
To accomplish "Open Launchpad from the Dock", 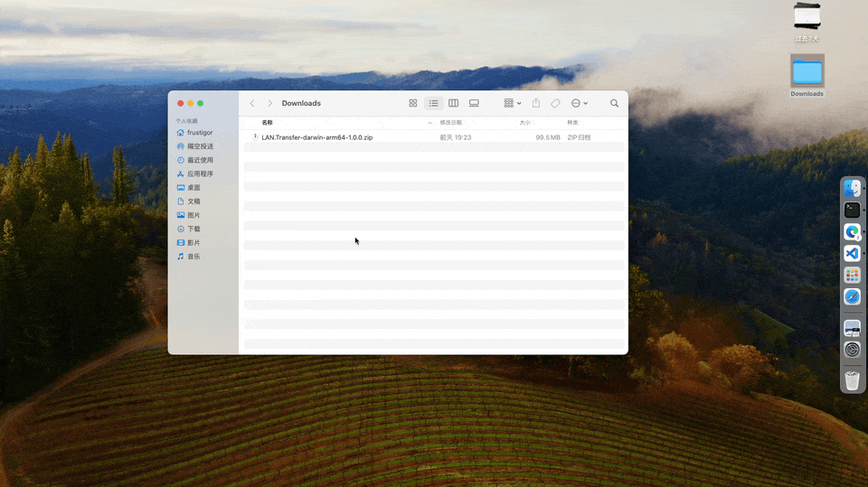I will click(853, 275).
